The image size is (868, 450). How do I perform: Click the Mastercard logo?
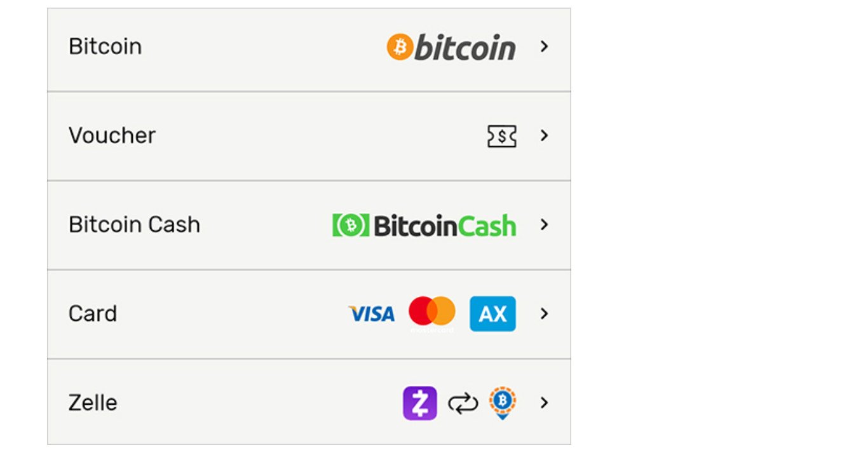click(432, 313)
